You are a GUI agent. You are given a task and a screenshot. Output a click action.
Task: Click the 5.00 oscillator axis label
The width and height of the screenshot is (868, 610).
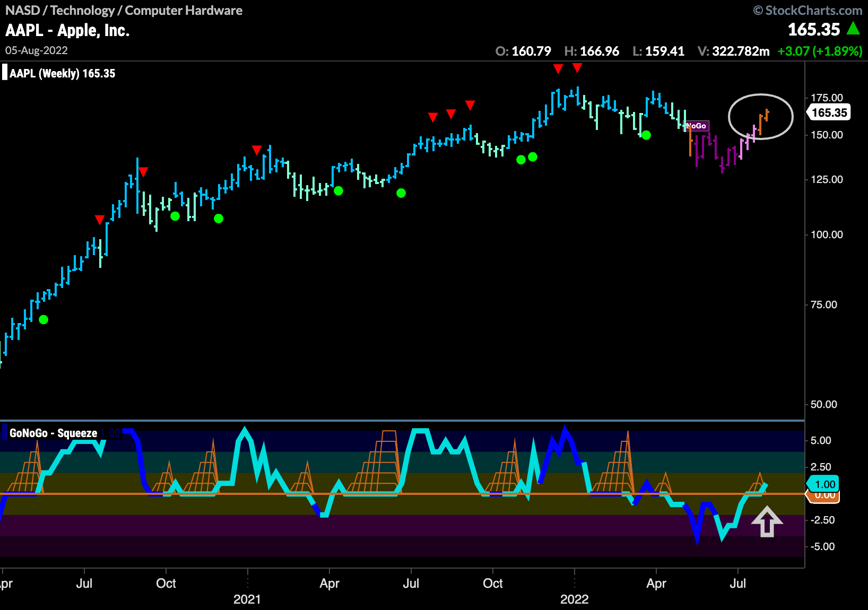pyautogui.click(x=821, y=440)
